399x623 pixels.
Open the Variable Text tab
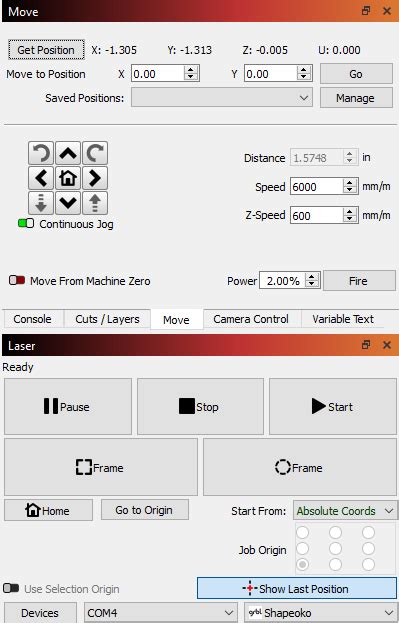[343, 319]
